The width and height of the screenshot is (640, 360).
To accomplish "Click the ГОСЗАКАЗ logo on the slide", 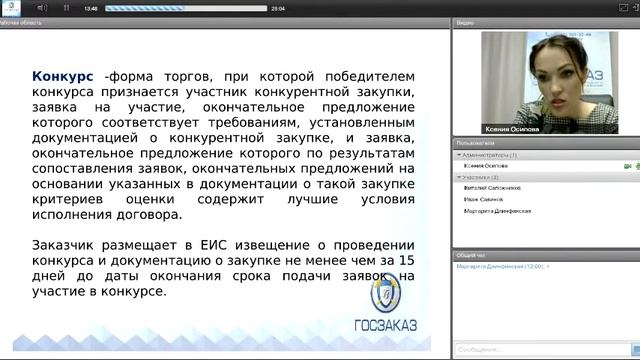I will 386,302.
